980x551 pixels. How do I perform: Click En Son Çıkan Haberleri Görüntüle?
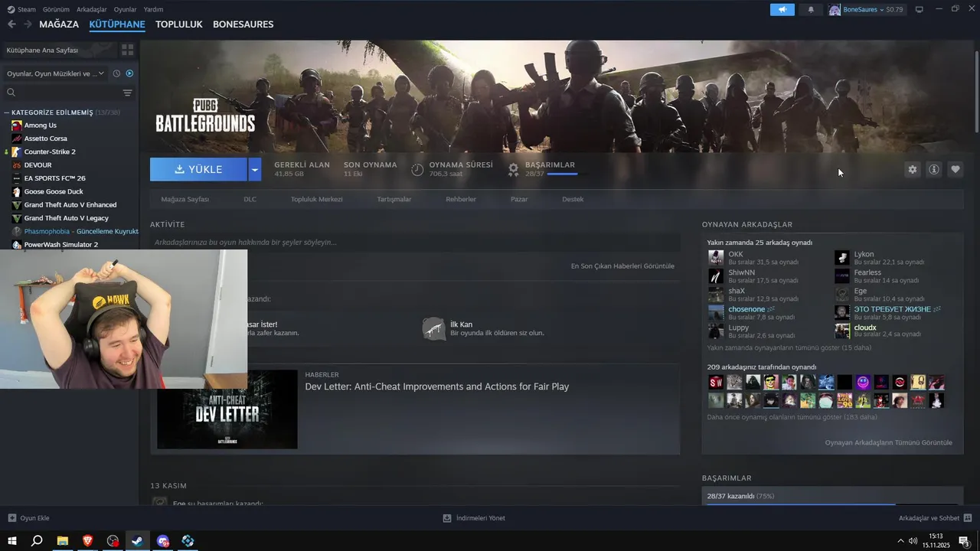[622, 266]
